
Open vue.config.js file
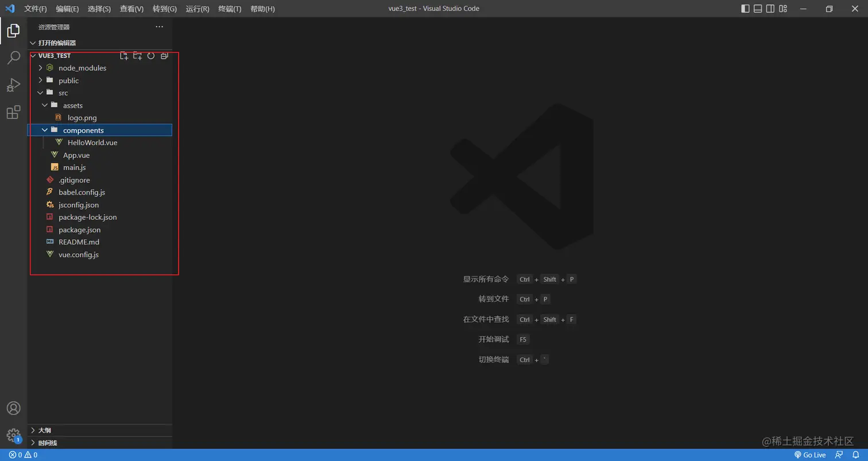point(100,254)
